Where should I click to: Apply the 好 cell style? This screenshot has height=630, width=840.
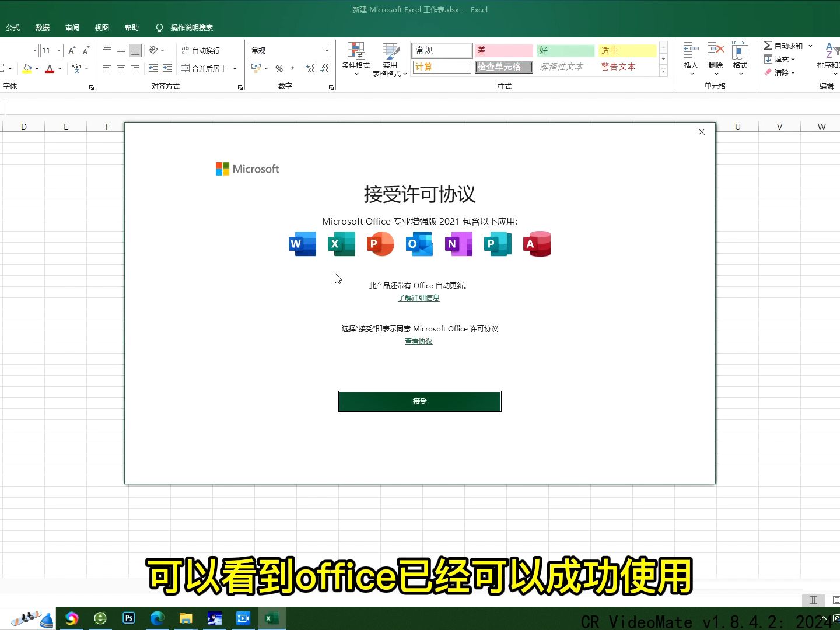point(565,50)
